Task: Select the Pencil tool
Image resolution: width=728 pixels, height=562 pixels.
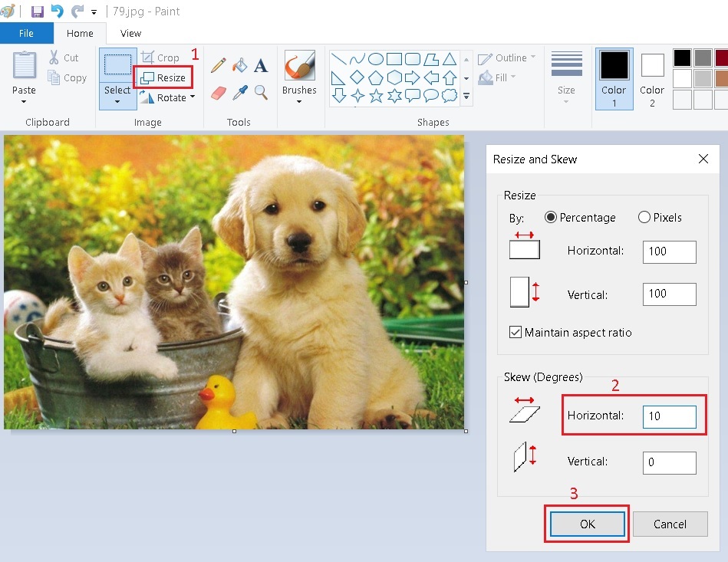Action: (x=219, y=65)
